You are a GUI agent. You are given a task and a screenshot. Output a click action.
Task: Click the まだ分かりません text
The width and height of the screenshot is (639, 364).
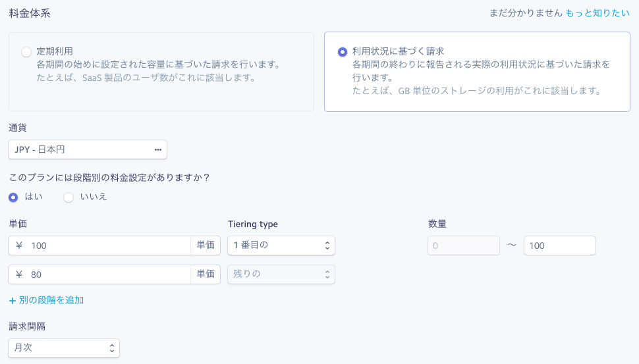(x=526, y=13)
